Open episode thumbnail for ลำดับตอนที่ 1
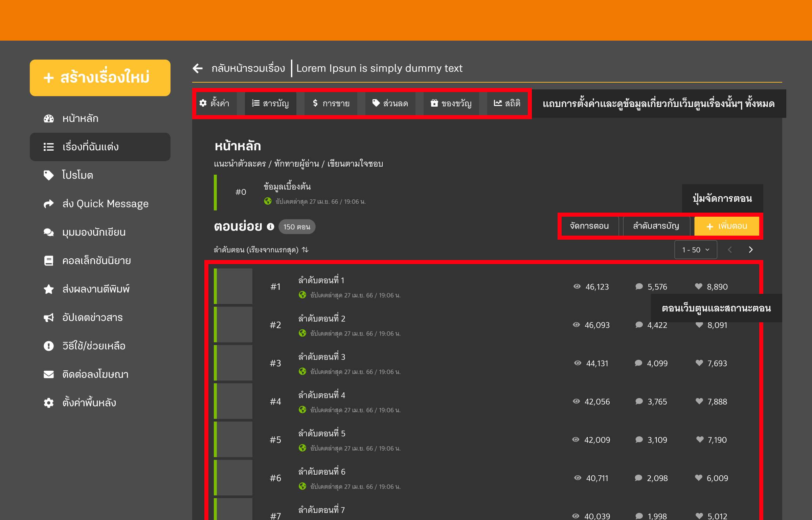Viewport: 812px width, 520px height. [235, 286]
